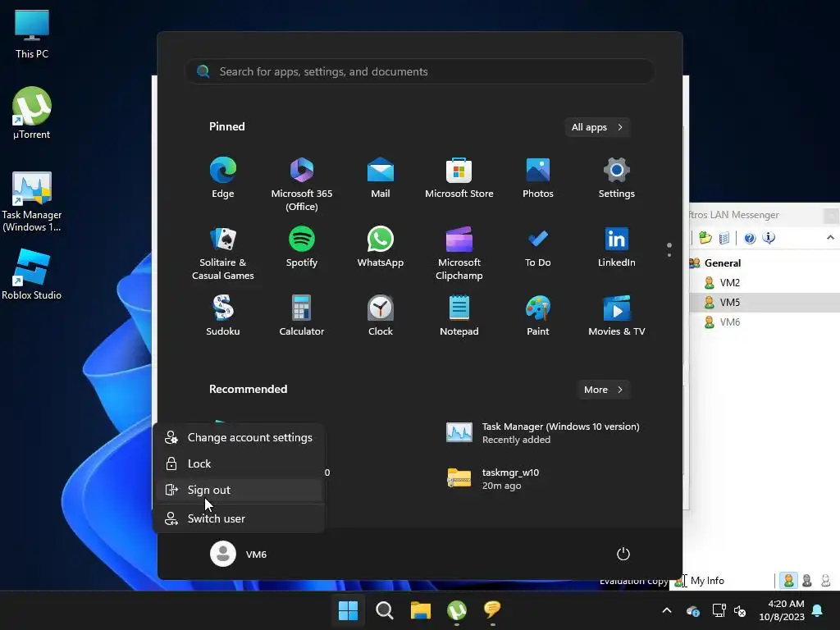
Task: Click the OneDrive cloud tray icon
Action: [692, 610]
